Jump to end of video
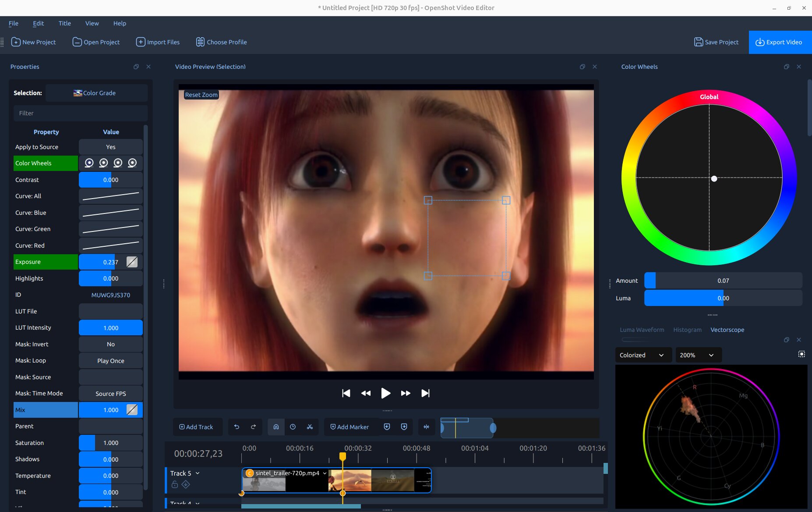Image resolution: width=812 pixels, height=512 pixels. point(425,393)
